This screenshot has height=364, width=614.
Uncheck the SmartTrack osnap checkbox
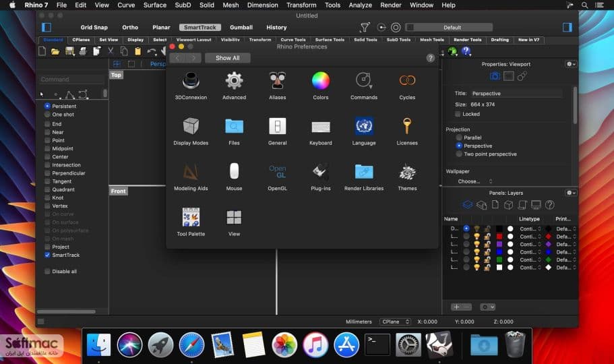[47, 255]
